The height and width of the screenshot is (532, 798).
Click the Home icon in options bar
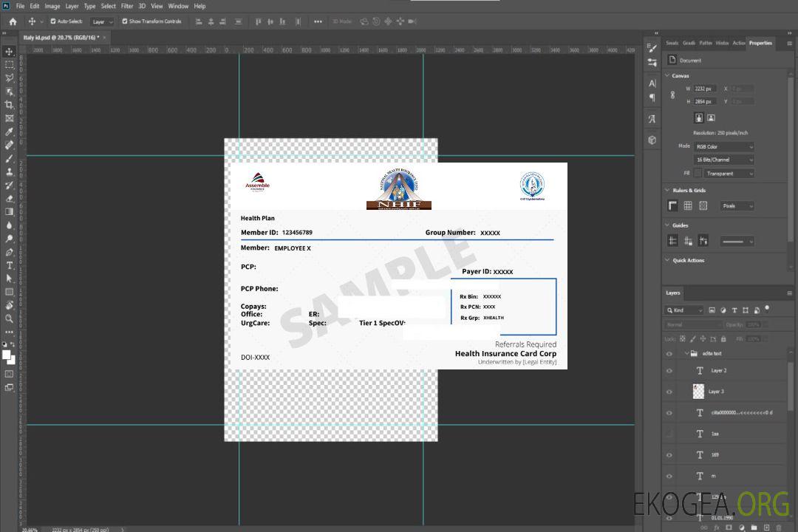click(x=13, y=21)
